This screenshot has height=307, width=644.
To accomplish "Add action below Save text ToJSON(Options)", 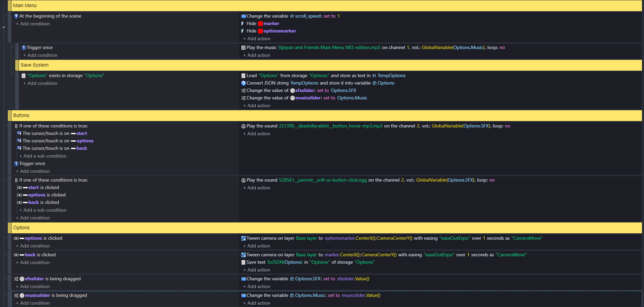I will 257,270.
